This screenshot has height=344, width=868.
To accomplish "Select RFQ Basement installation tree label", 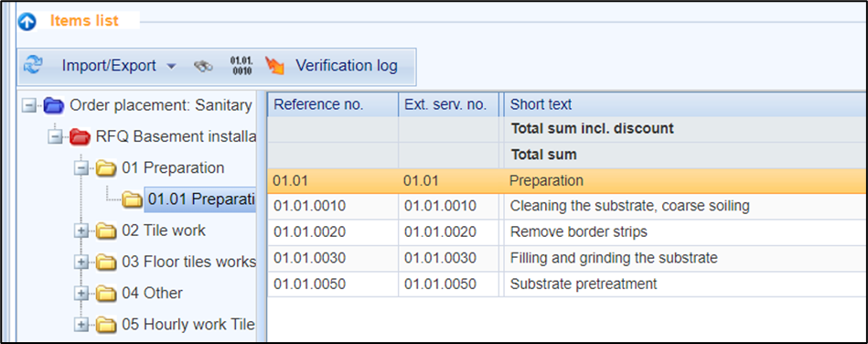I will click(176, 136).
